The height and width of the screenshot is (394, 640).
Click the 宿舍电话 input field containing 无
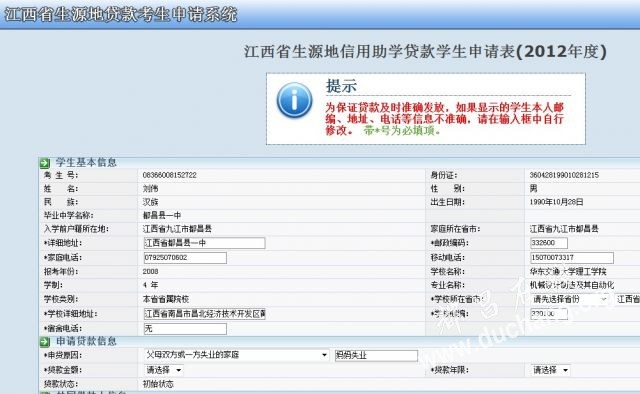pos(185,329)
